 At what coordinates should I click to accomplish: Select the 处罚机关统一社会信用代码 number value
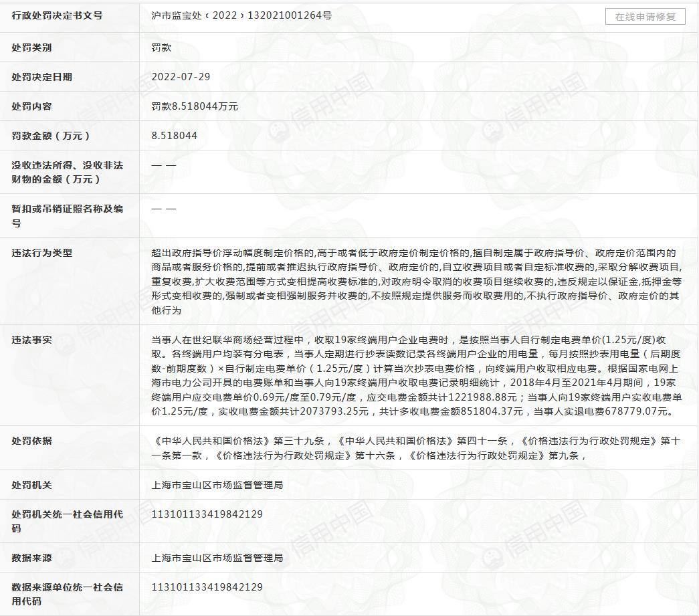pyautogui.click(x=207, y=514)
